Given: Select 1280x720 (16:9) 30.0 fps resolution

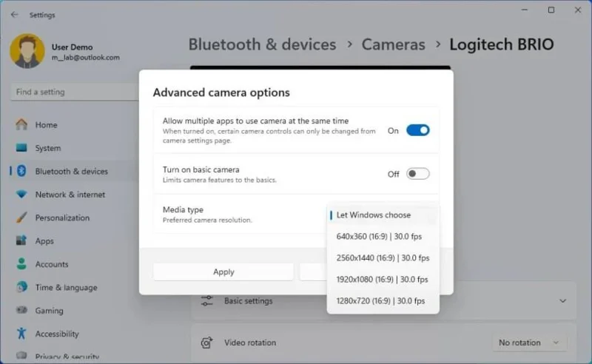Looking at the screenshot, I should pos(383,301).
